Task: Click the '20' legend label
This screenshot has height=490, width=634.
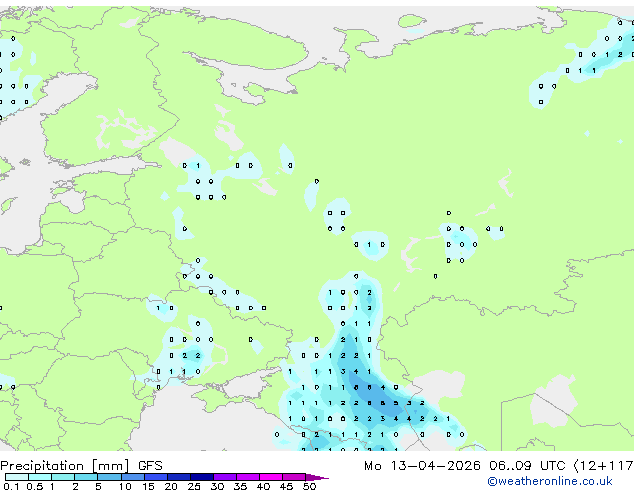Action: click(x=171, y=486)
